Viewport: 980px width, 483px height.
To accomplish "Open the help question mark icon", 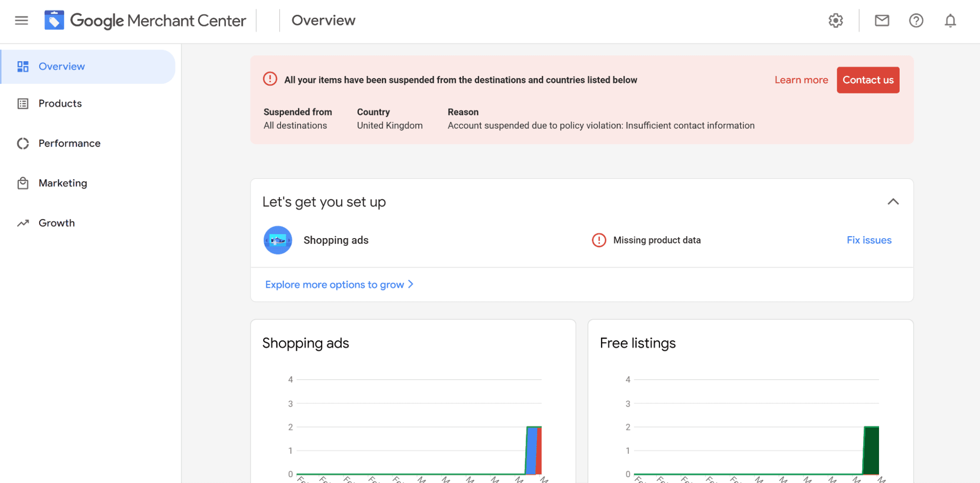I will coord(916,21).
